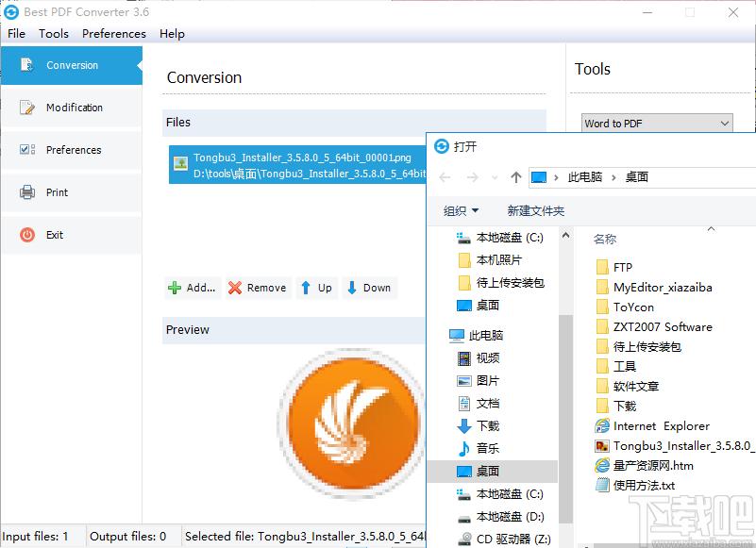This screenshot has width=756, height=548.
Task: Select 待上传安装包 in navigation tree
Action: 501,283
